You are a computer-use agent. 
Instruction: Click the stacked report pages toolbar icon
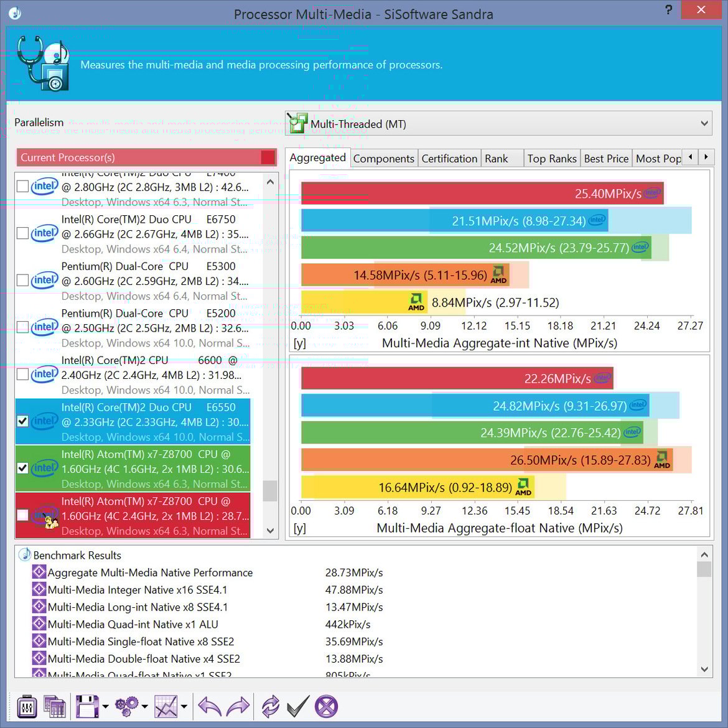pyautogui.click(x=55, y=706)
